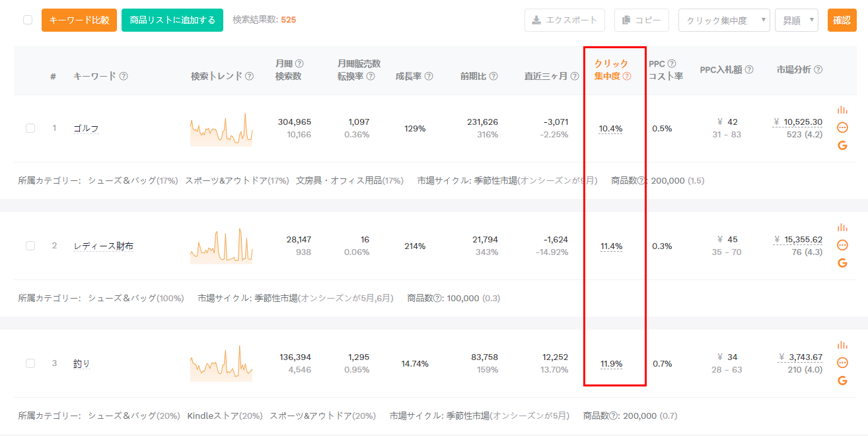Show help icon beside 直近三ヶ月

(x=574, y=76)
